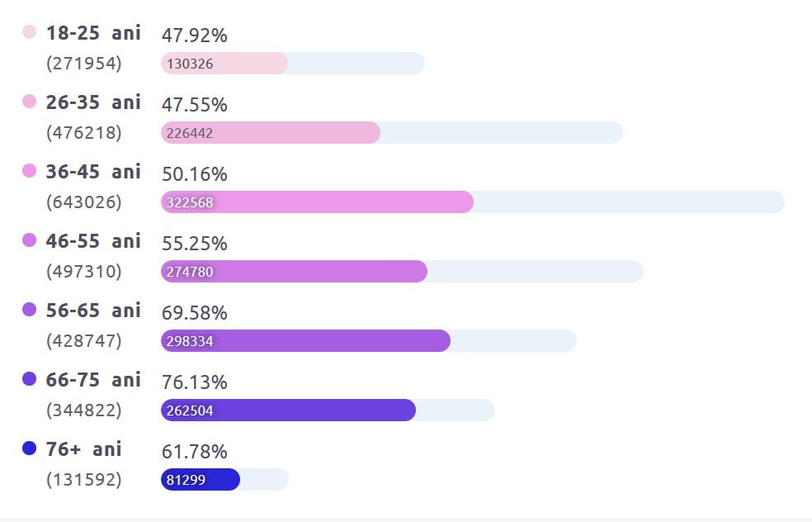Click the filled bar showing 274780

point(294,272)
